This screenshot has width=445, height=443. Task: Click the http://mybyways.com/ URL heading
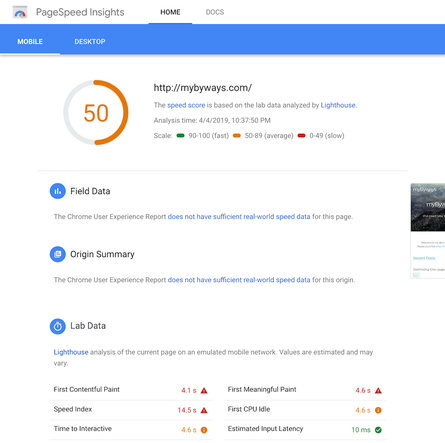pyautogui.click(x=203, y=88)
